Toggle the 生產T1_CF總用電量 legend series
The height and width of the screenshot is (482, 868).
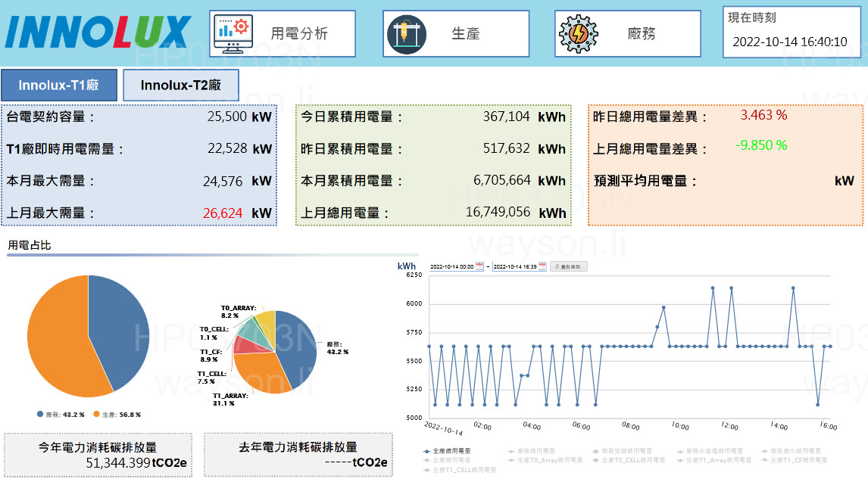(795, 461)
